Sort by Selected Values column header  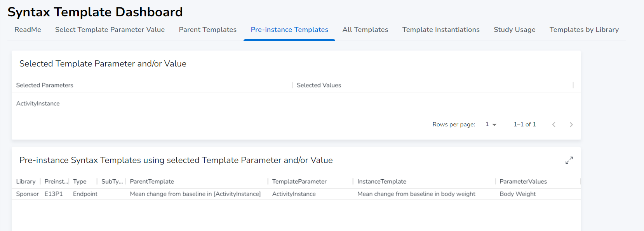point(319,85)
